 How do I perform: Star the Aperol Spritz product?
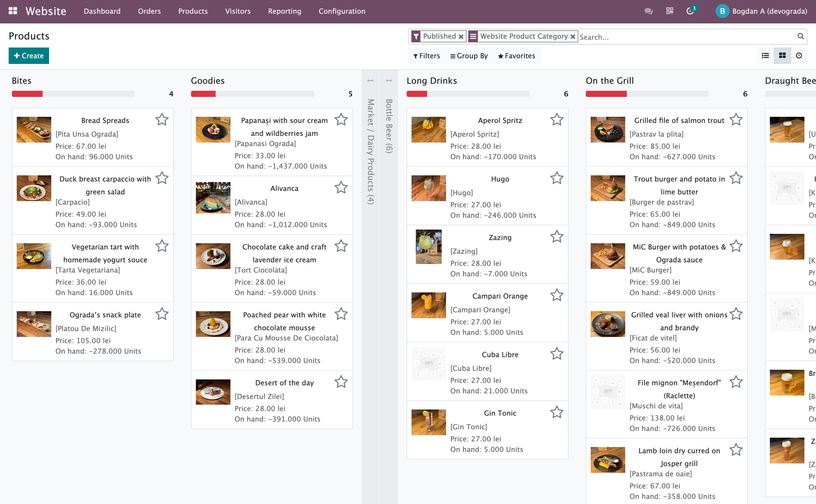[557, 119]
